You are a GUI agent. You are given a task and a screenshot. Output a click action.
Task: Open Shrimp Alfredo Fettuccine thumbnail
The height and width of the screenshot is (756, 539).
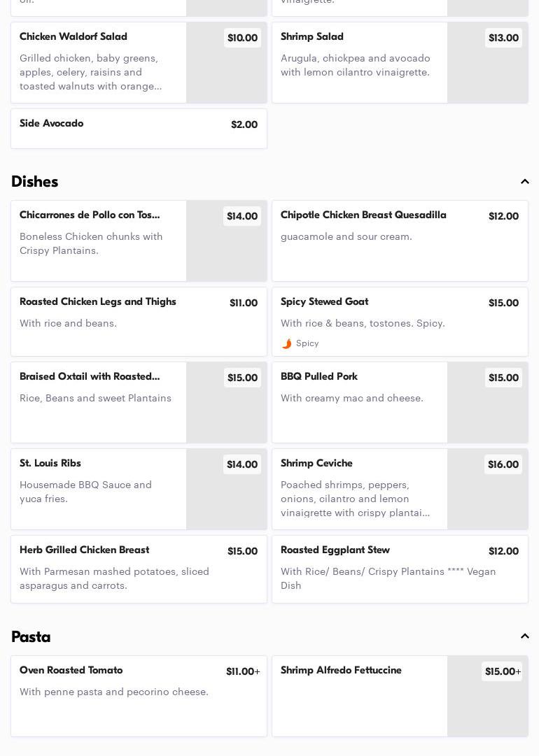487,696
